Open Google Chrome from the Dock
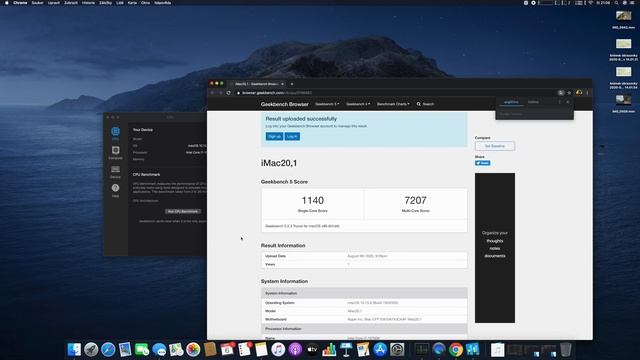The width and height of the screenshot is (640, 360). click(x=456, y=350)
